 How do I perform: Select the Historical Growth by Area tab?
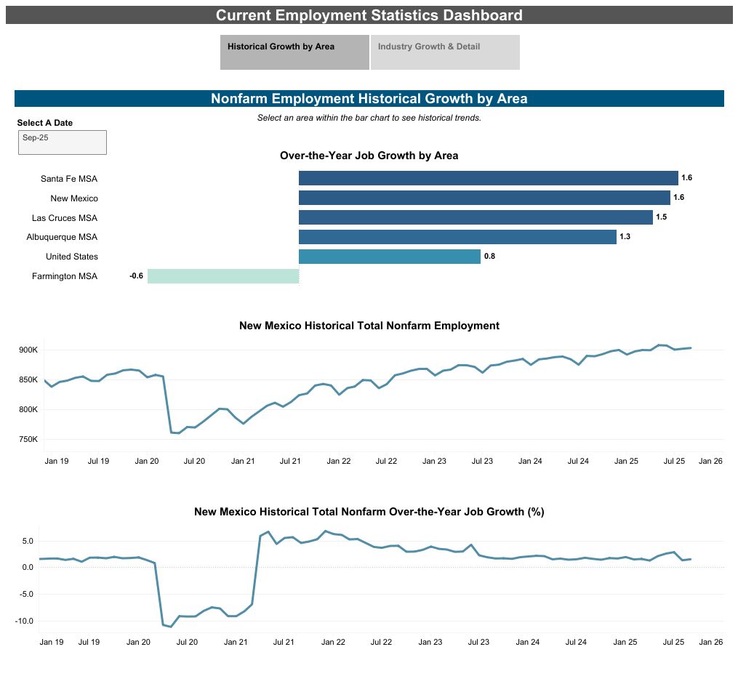pyautogui.click(x=294, y=52)
